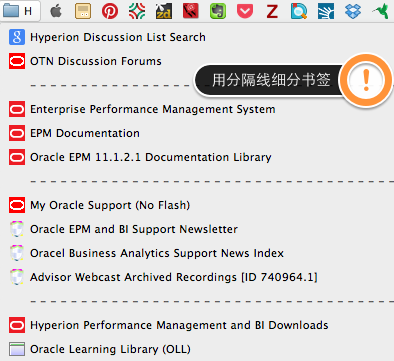Click the magnifier document bookmark icon
Screen dimensions: 394x361
tap(299, 11)
